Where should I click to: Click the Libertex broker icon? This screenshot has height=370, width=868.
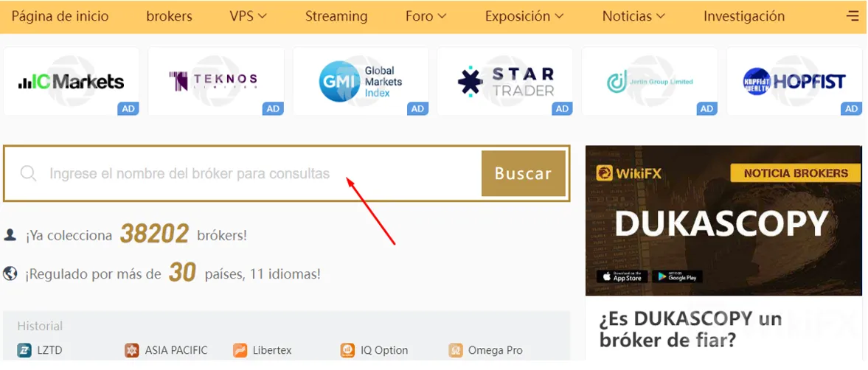240,350
